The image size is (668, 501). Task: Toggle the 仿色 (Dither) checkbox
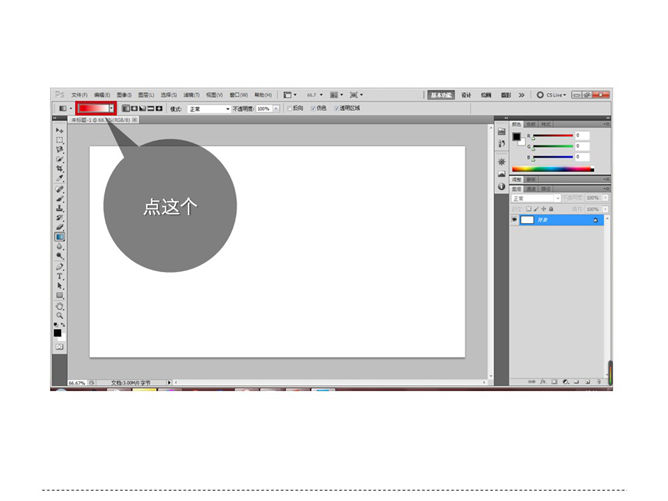pyautogui.click(x=313, y=108)
